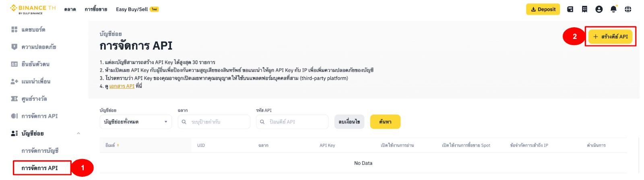Click the สร้างคีย์ API button
Screen dimensions: 644x180
tap(610, 37)
